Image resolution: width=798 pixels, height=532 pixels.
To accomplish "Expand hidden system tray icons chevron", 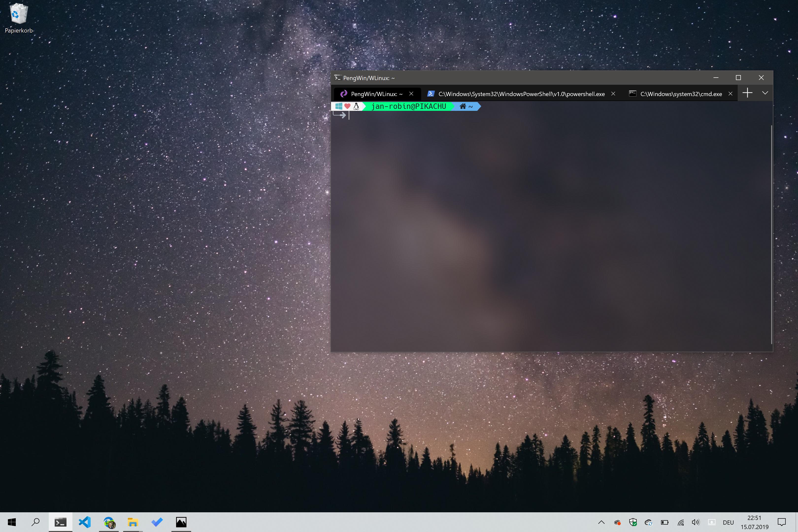I will click(601, 522).
